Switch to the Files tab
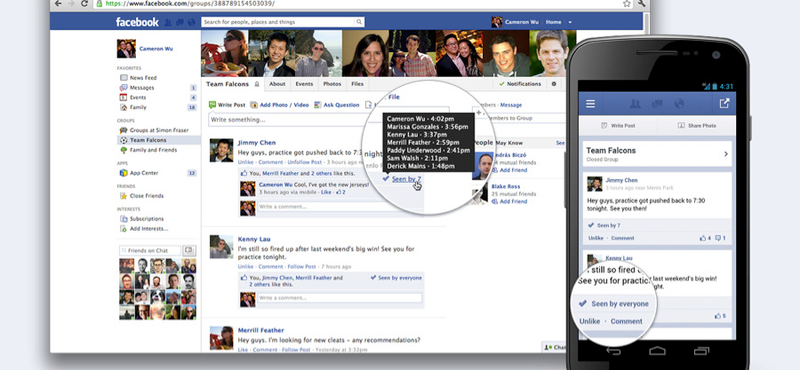Viewport: 800px width, 370px height. point(358,84)
